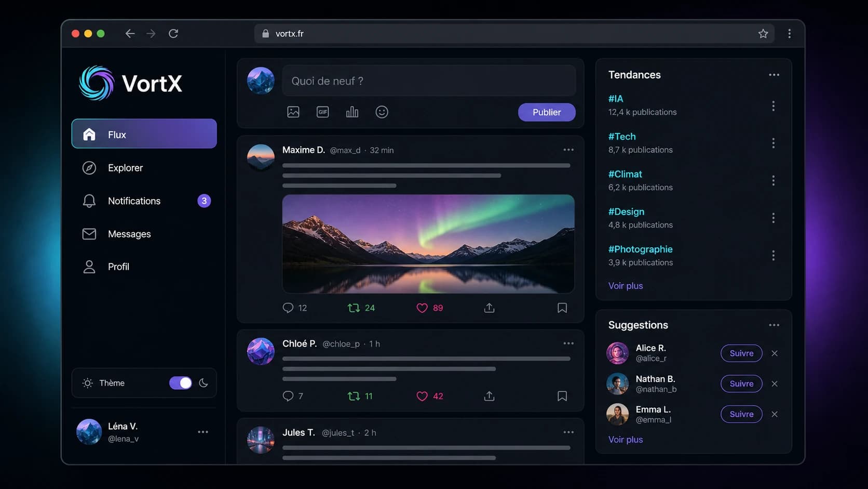Screen dimensions: 868x489
Task: Open Tendances panel options
Action: click(774, 75)
